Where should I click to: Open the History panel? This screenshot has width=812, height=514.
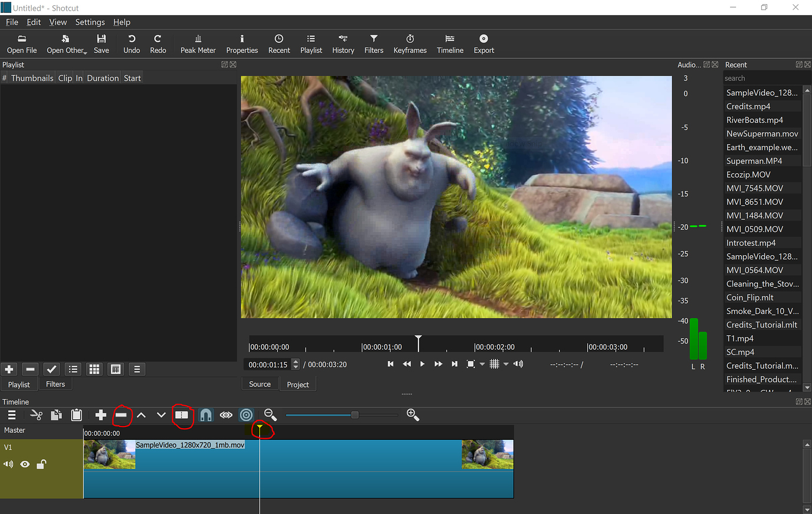point(343,44)
